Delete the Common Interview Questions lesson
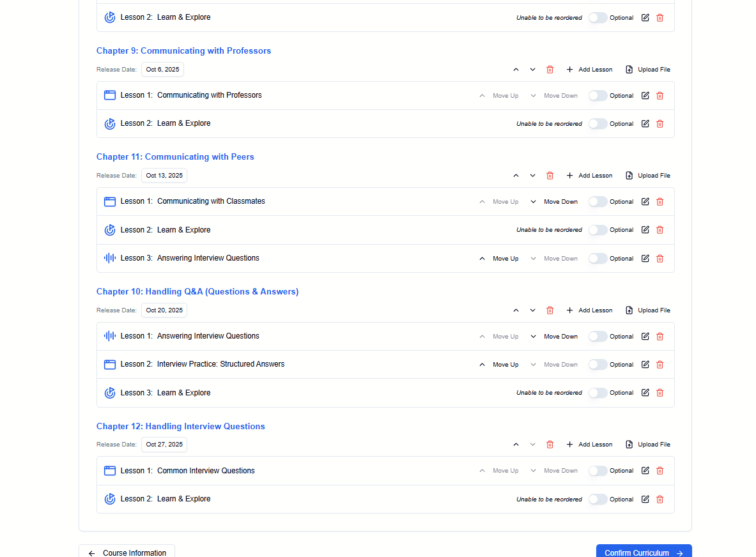 click(x=660, y=471)
